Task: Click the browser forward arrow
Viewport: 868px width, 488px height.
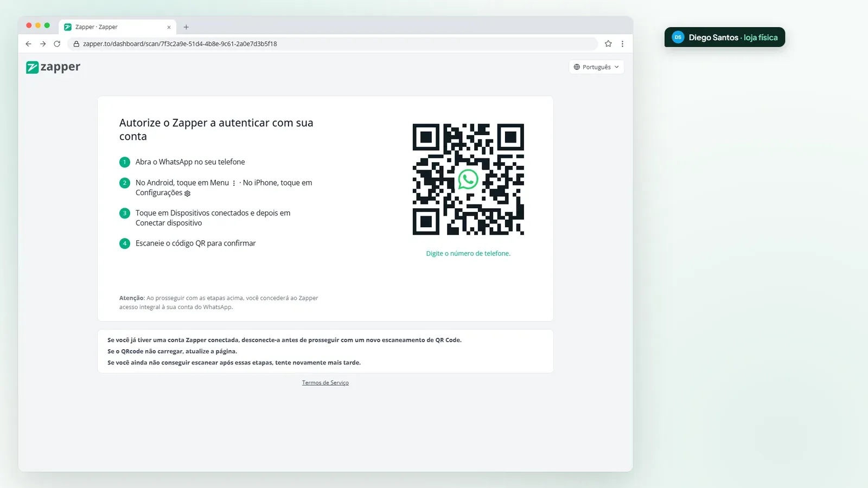Action: (x=43, y=44)
